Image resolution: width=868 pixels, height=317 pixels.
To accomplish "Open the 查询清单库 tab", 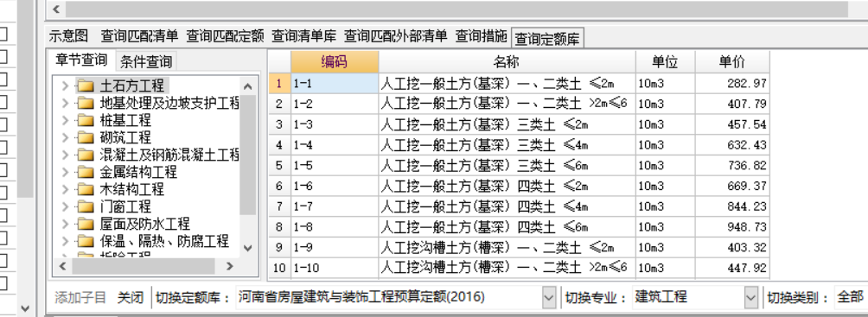I will click(x=304, y=36).
